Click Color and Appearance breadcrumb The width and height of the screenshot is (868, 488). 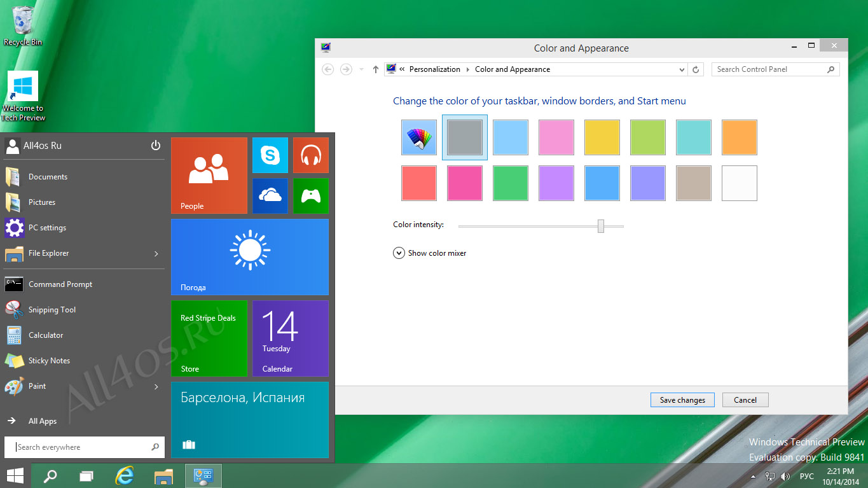coord(513,69)
